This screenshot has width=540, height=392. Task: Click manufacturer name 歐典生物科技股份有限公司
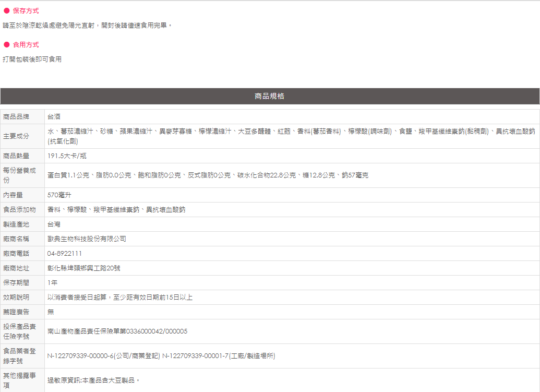[x=87, y=239]
